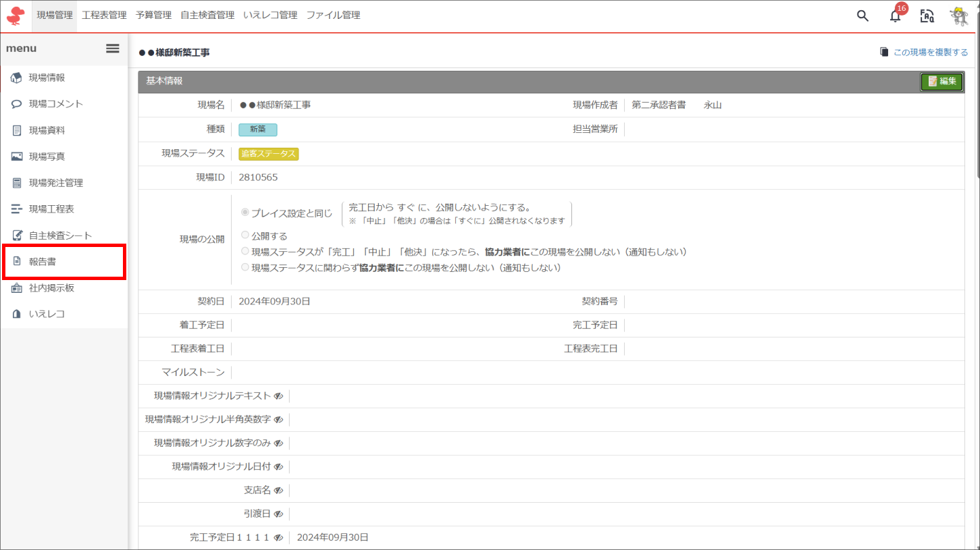
Task: Open the user avatar profile menu
Action: (x=959, y=16)
